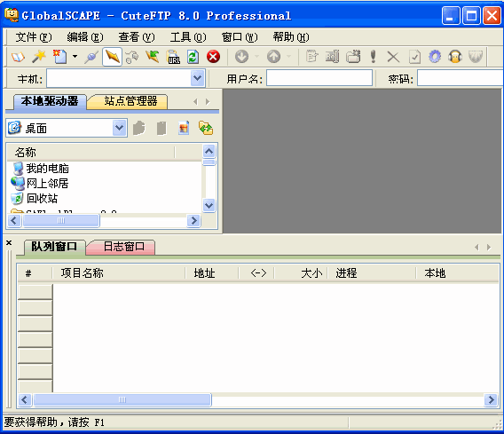Toggle the highlighted Quick Connect bar icon

coord(112,57)
